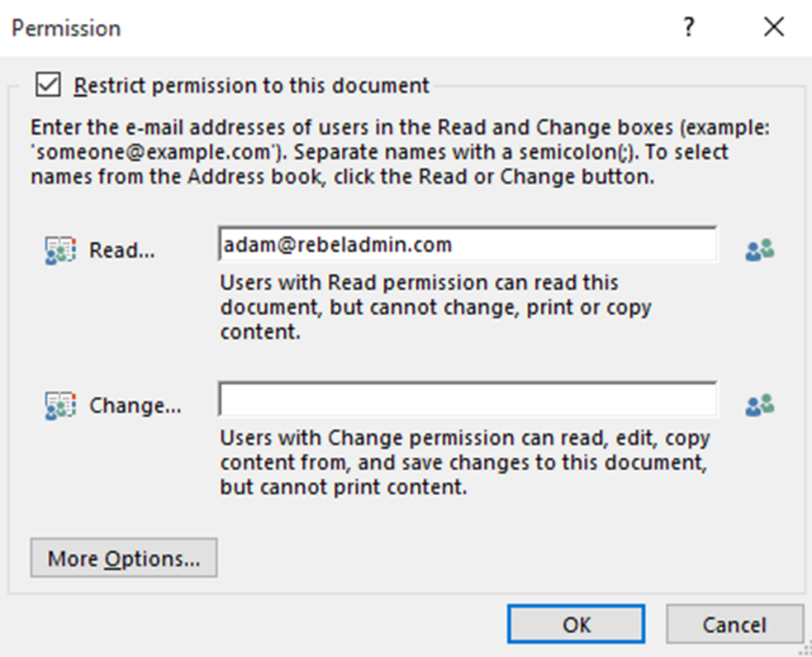This screenshot has width=812, height=657.
Task: Dismiss the dialog with Cancel
Action: [734, 625]
